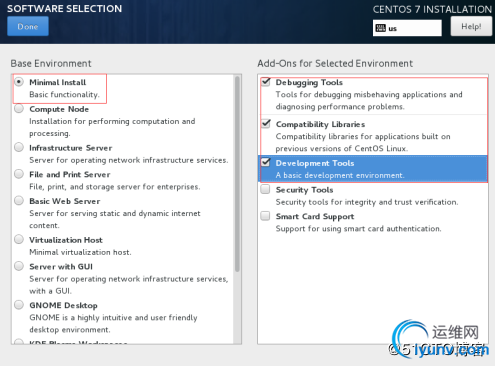
Task: Click the 'Infrastructure Server' label text
Action: 71,148
